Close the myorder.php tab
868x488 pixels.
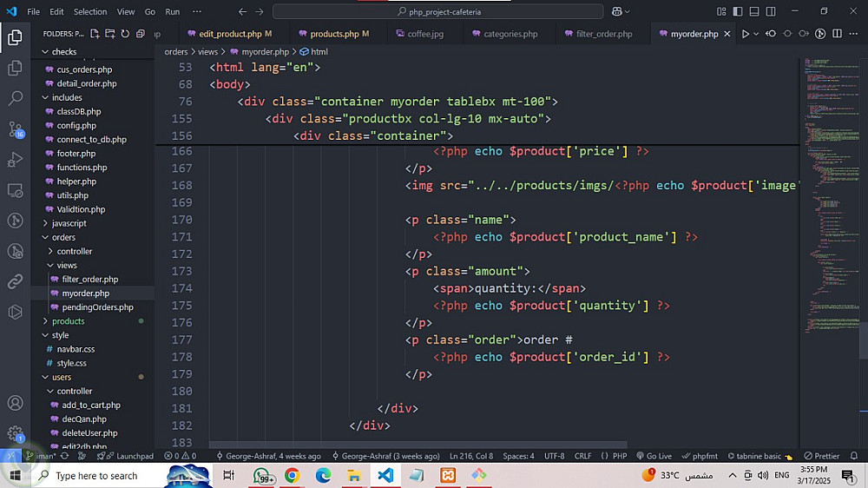click(727, 34)
